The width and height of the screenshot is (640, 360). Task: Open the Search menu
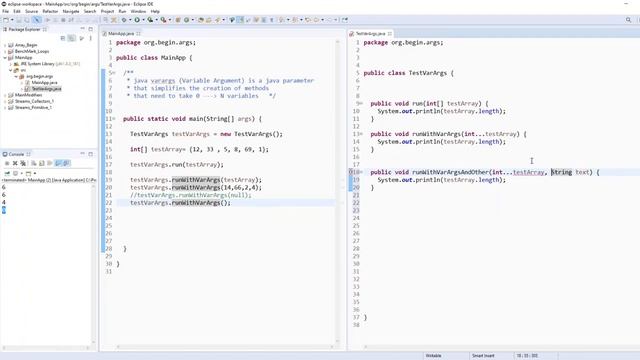click(x=90, y=11)
